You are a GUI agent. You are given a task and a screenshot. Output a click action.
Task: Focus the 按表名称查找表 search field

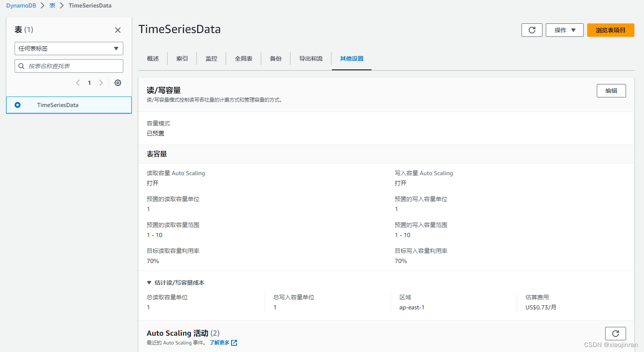[69, 66]
